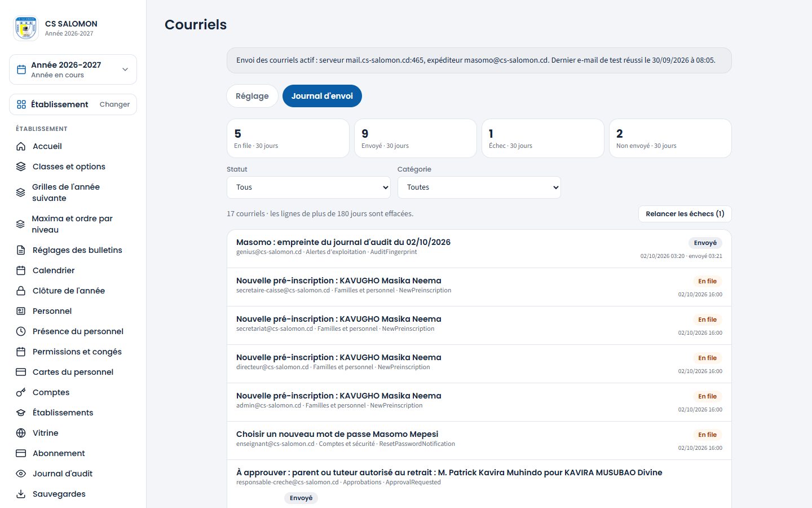The image size is (812, 508).
Task: Switch to the Réglage tab
Action: (x=252, y=96)
